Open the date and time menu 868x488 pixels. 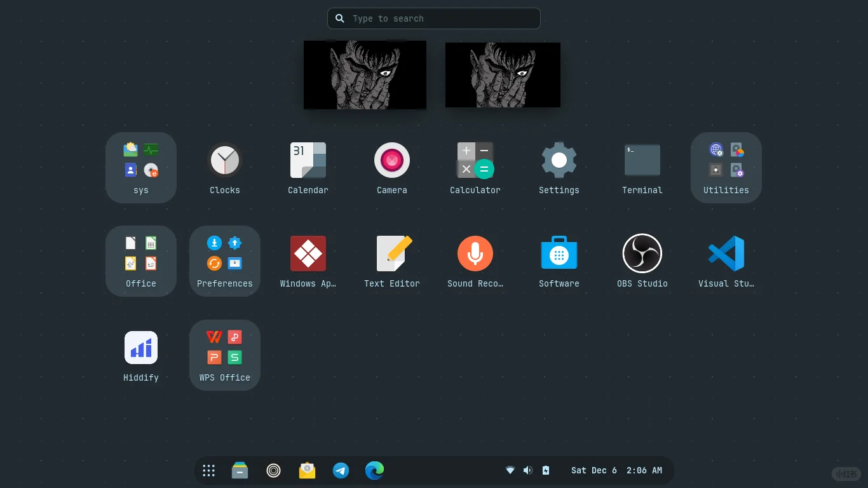(x=616, y=471)
